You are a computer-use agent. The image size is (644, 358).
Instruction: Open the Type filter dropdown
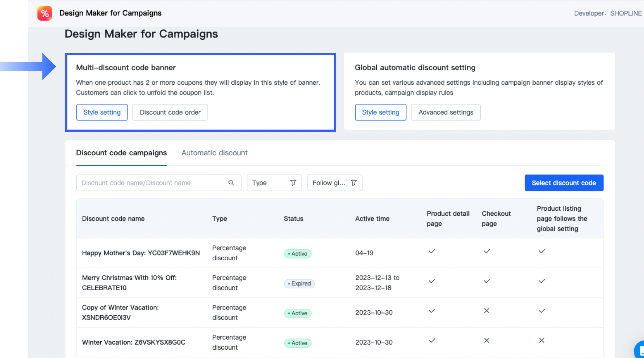pyautogui.click(x=274, y=183)
